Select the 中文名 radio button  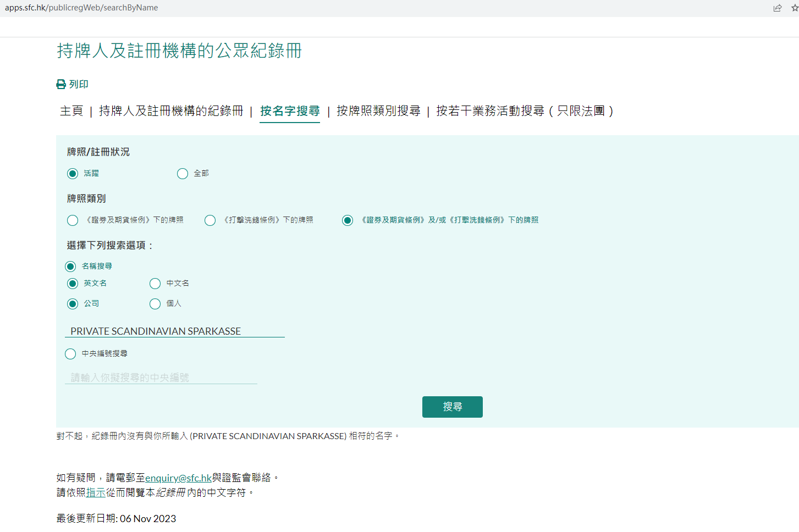(155, 284)
